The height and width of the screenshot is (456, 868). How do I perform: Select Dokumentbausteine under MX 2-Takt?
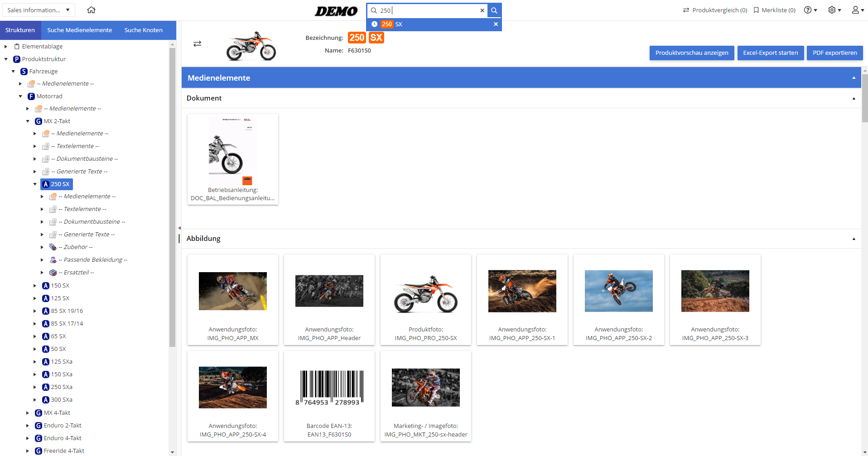pyautogui.click(x=85, y=159)
